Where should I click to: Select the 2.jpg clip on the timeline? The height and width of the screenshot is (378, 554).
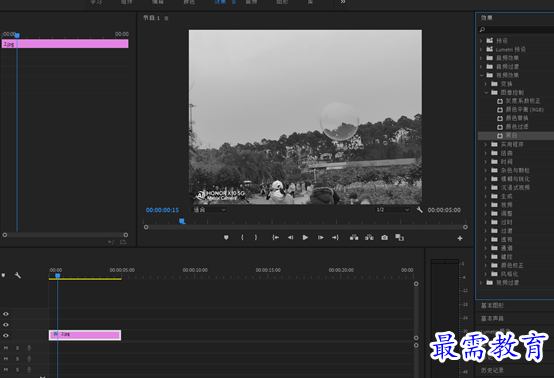85,335
